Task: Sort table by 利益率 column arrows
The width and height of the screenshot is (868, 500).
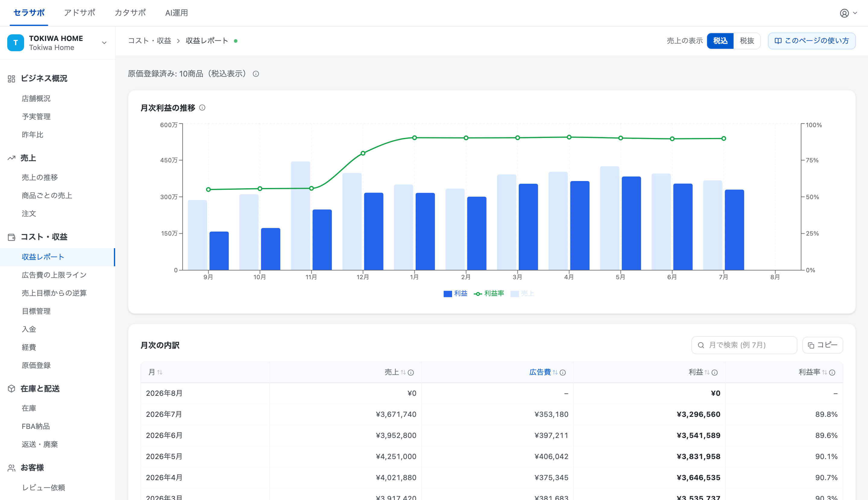Action: tap(824, 372)
